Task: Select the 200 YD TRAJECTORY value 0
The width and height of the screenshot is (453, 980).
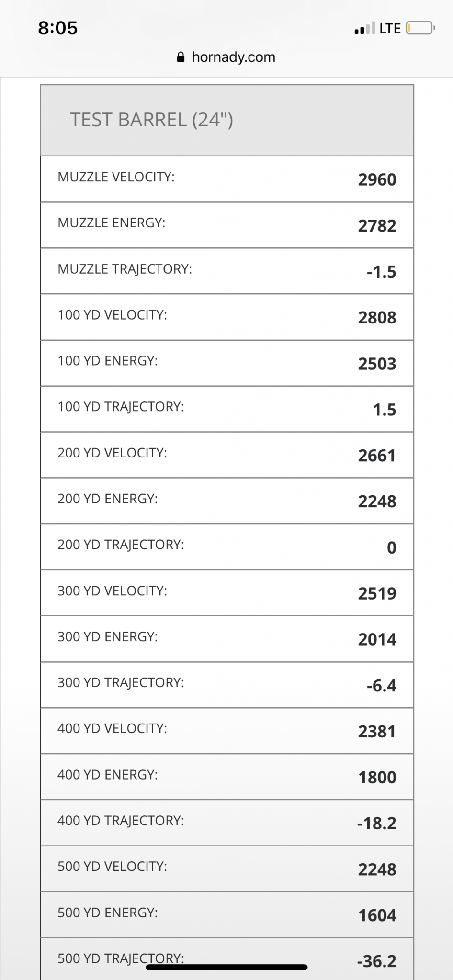Action: pos(391,547)
